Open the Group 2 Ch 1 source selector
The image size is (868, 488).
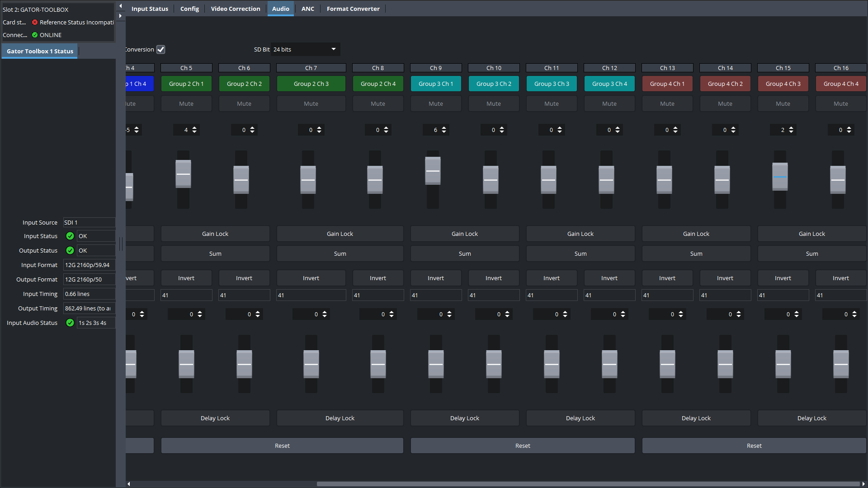pyautogui.click(x=186, y=84)
